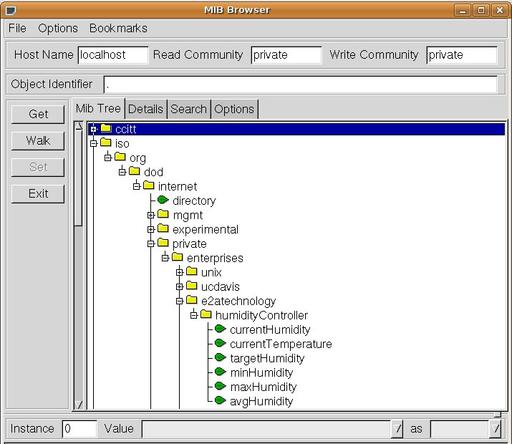
Task: Expand the ccitt tree node
Action: point(93,129)
